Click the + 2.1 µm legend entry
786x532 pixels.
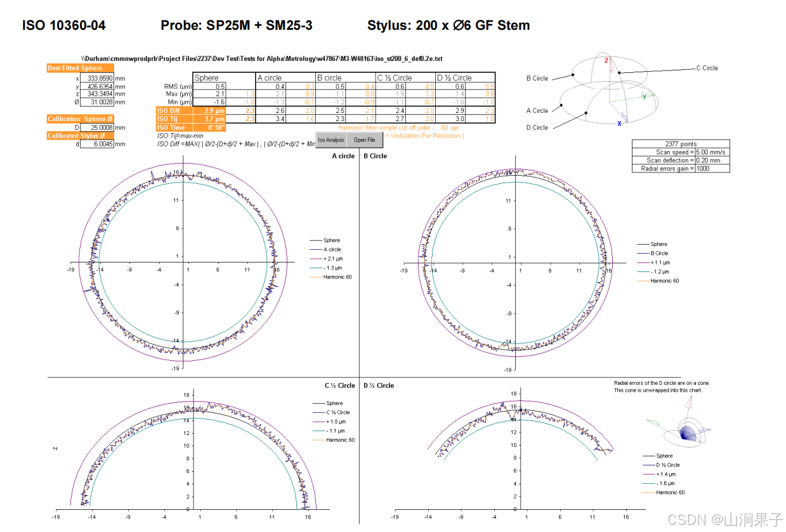pos(325,259)
